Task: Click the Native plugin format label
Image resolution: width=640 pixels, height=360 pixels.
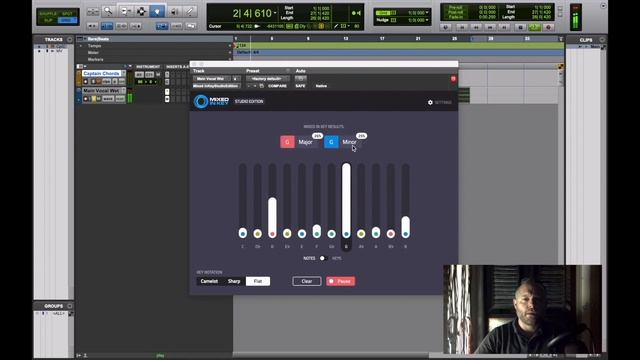Action: pos(321,86)
